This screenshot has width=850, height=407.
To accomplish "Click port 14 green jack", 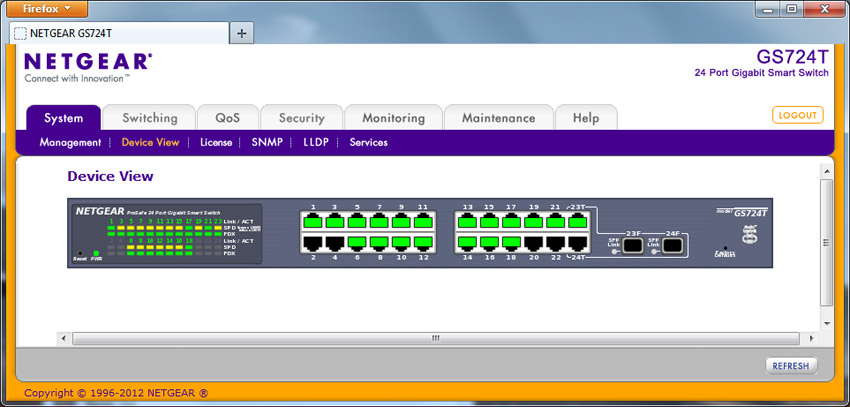I will click(467, 243).
